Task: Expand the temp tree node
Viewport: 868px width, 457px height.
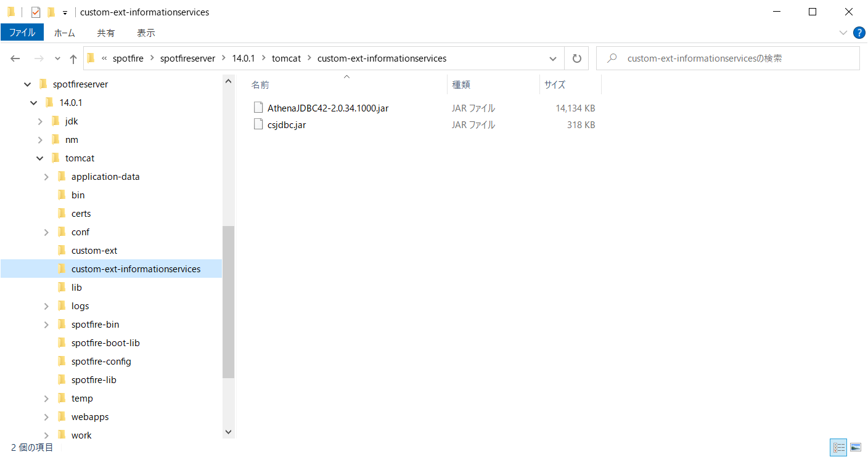Action: point(46,398)
